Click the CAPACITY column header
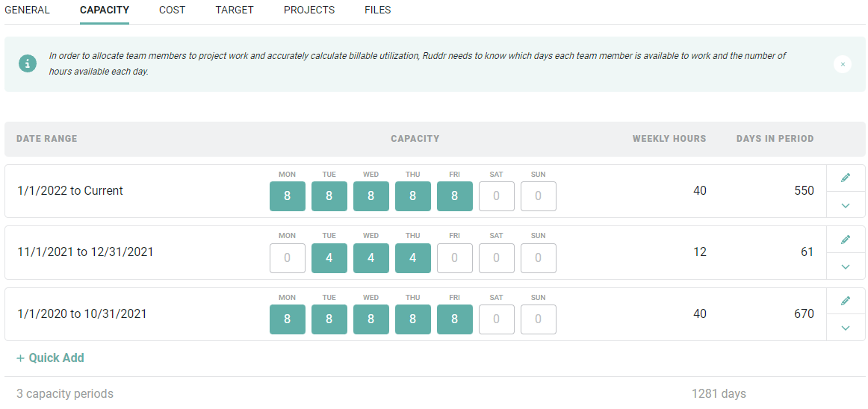The image size is (868, 409). pyautogui.click(x=415, y=139)
